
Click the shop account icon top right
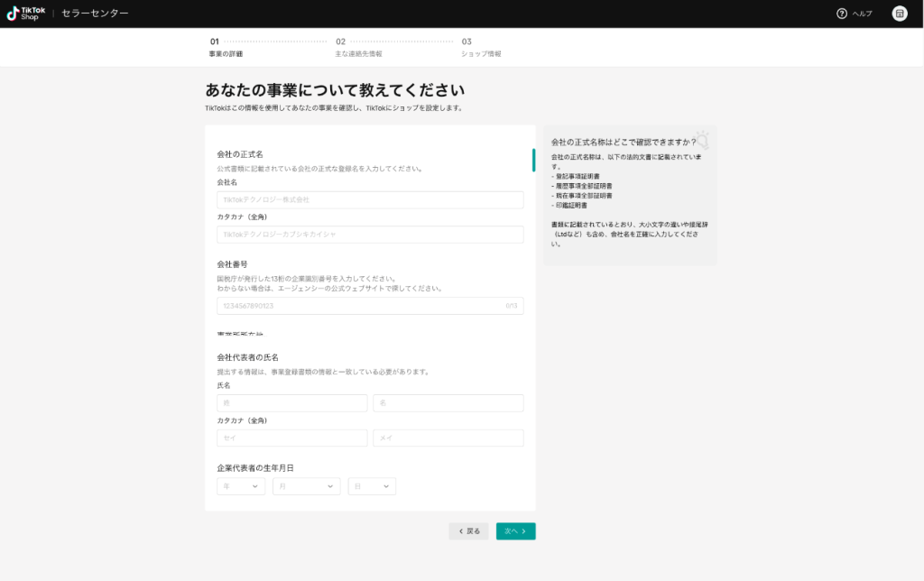[x=900, y=14]
